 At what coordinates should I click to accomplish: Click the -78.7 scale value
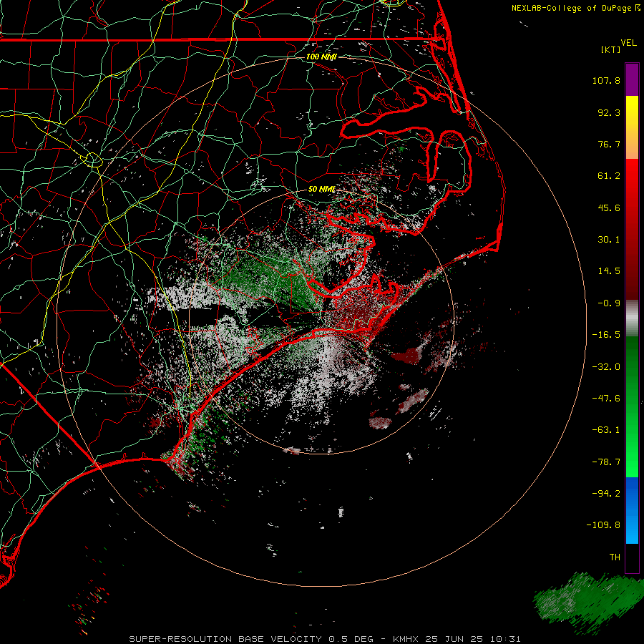tap(606, 462)
